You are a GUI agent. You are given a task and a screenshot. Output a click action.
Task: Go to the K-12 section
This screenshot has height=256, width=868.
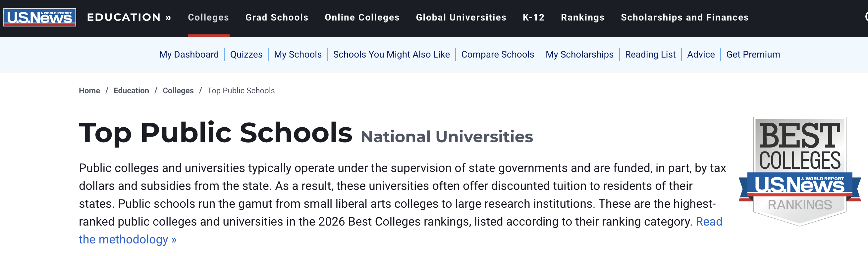tap(533, 17)
